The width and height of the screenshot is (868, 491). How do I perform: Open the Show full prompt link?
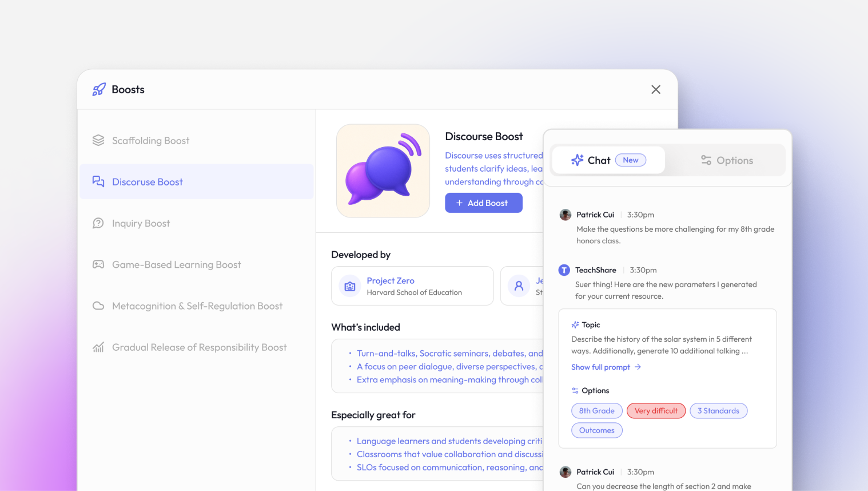601,367
